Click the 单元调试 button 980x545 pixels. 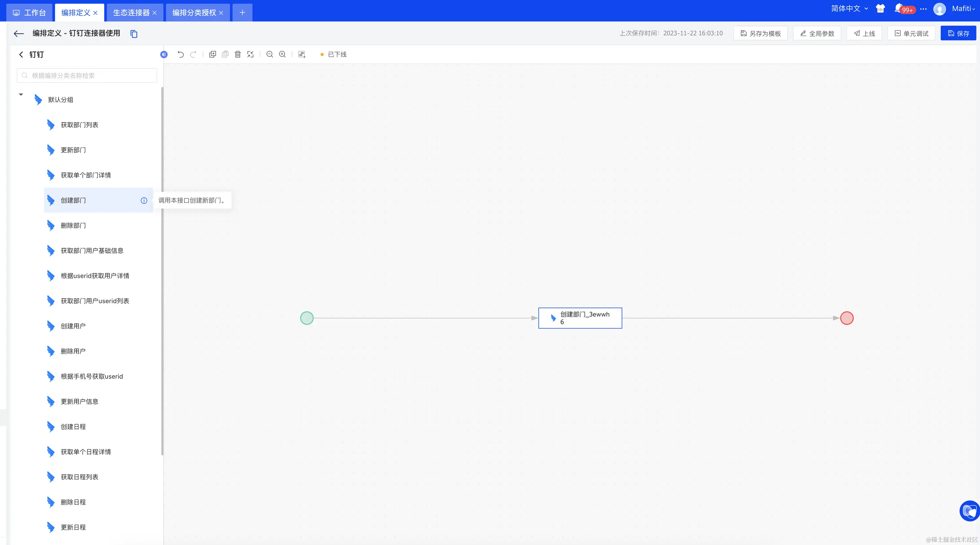pyautogui.click(x=912, y=33)
